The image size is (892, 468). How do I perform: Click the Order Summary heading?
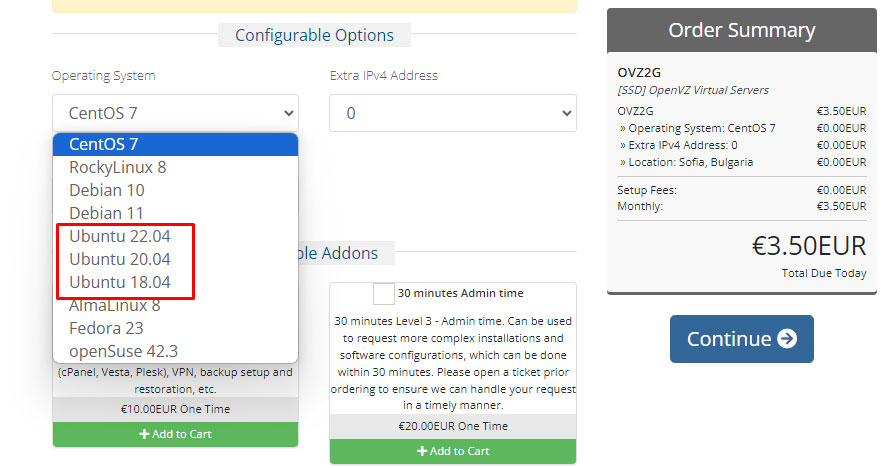pyautogui.click(x=742, y=30)
